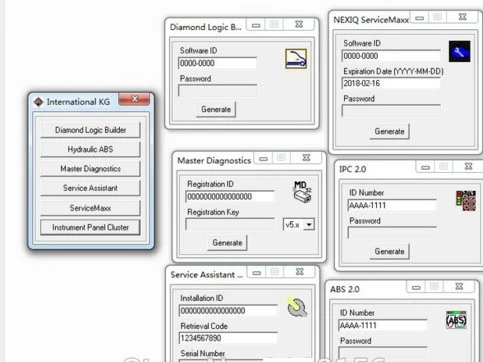Focus Software ID field in Diamond Logic
This screenshot has width=483, height=362.
tap(217, 63)
